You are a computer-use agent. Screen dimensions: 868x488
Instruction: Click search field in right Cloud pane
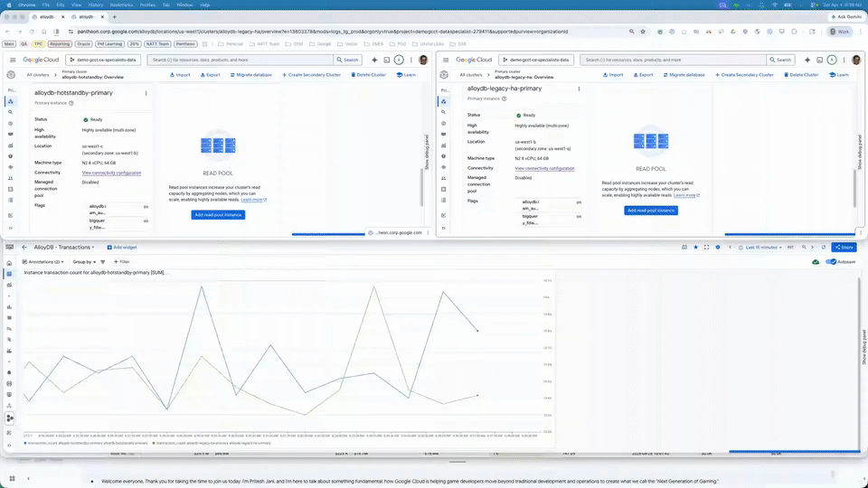(x=673, y=60)
